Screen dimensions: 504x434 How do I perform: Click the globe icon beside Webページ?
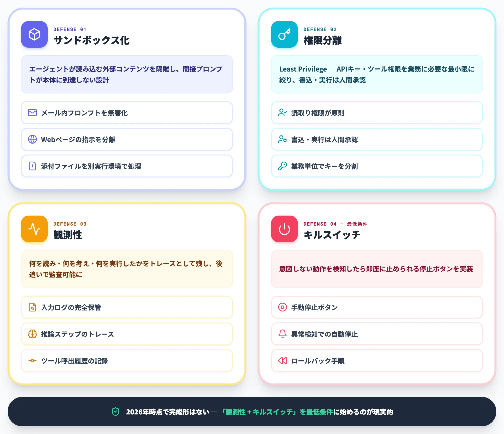tap(32, 139)
